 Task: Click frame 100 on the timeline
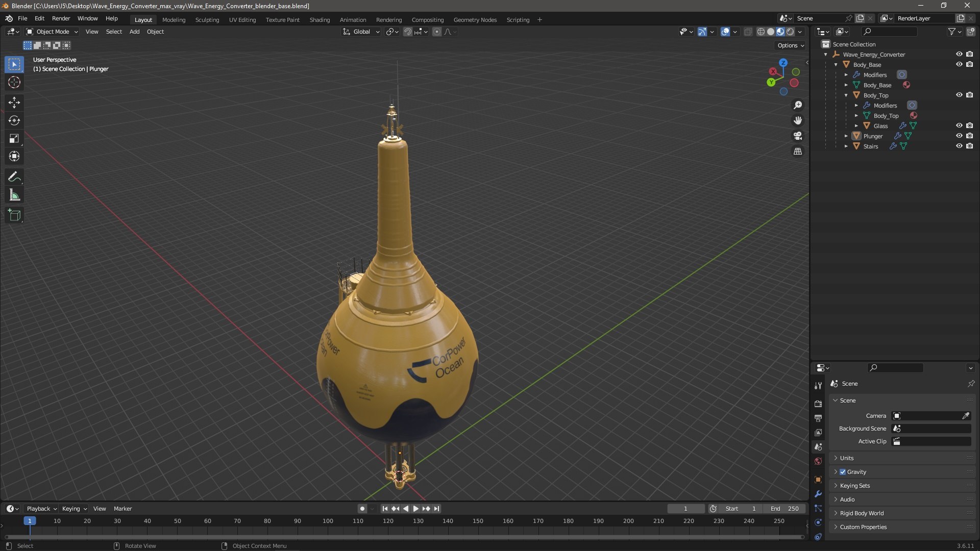point(328,521)
